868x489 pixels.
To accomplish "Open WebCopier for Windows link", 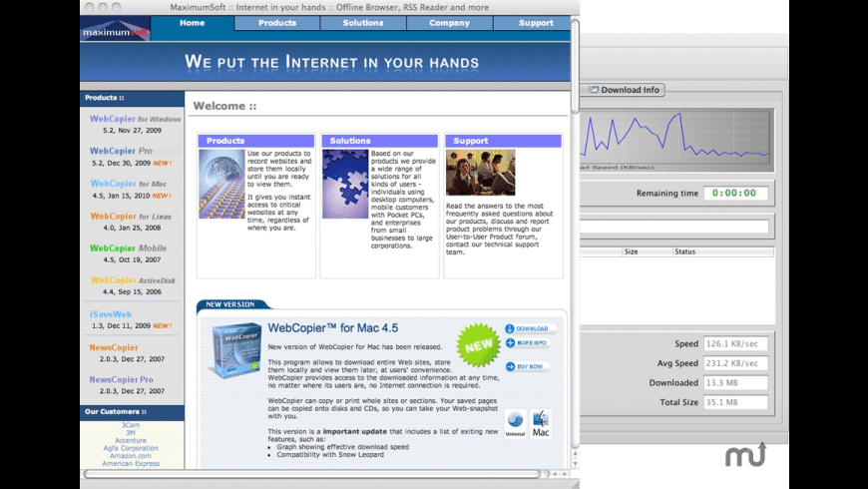I will (x=135, y=119).
